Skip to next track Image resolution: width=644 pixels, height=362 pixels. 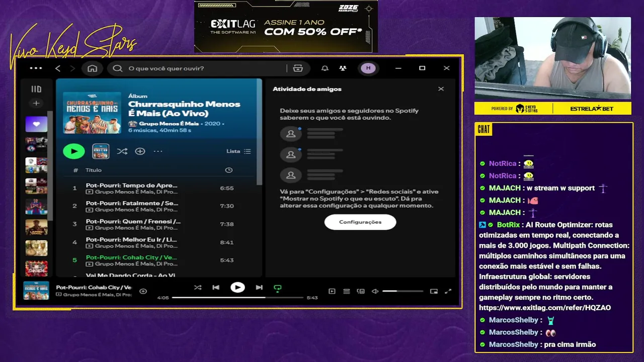pyautogui.click(x=259, y=288)
